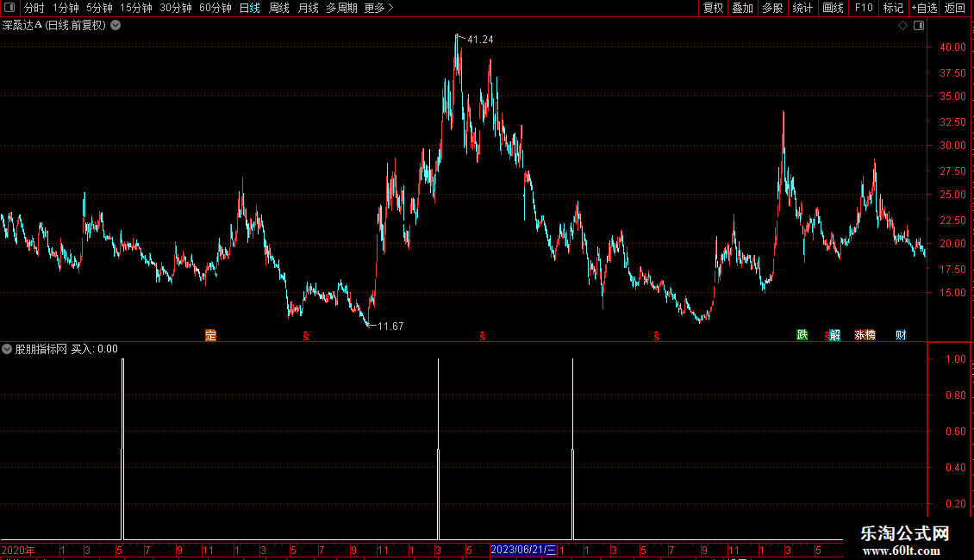Click the 40.00 price axis label
This screenshot has width=974, height=560.
coord(952,47)
